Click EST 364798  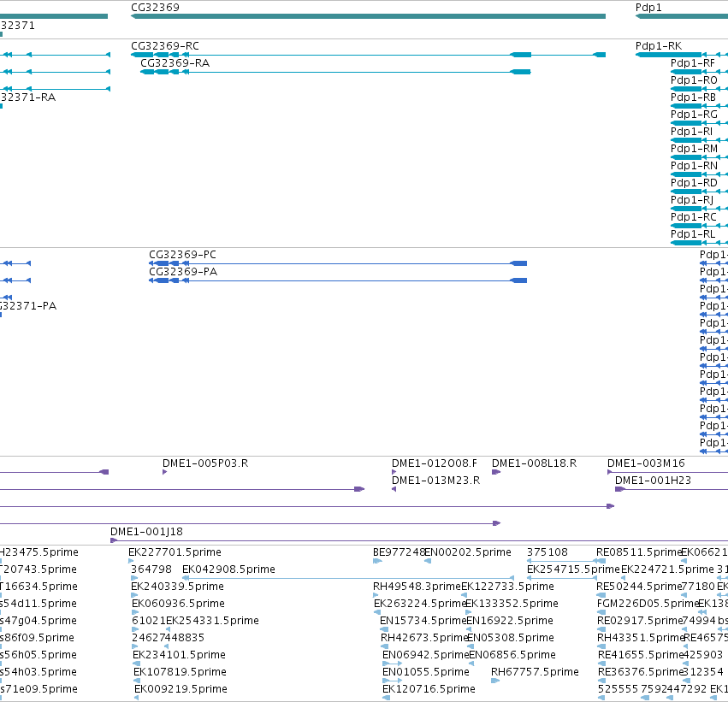point(151,569)
